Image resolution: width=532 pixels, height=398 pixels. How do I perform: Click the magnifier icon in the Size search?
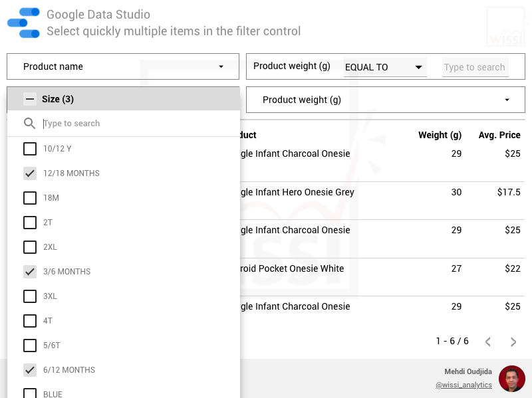click(x=29, y=124)
